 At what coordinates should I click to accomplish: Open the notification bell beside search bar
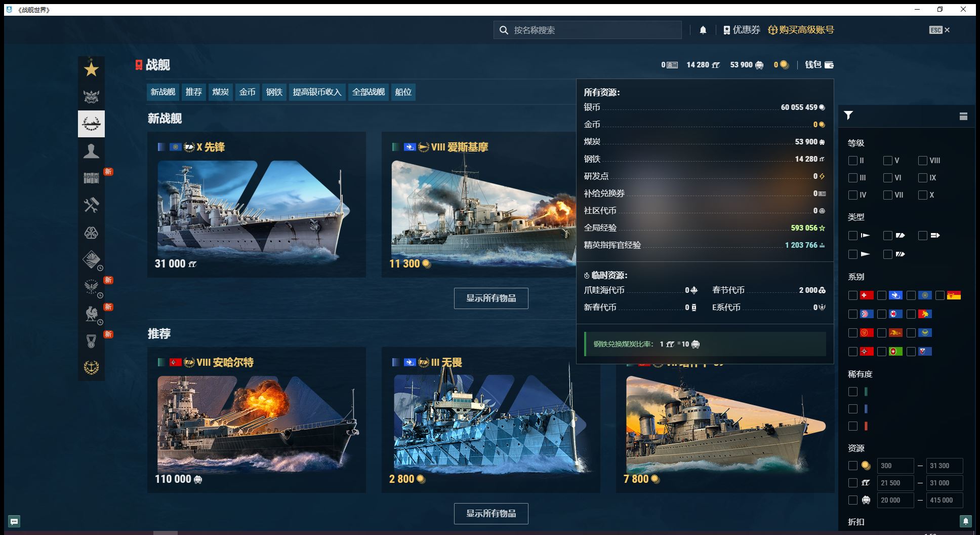pos(703,30)
